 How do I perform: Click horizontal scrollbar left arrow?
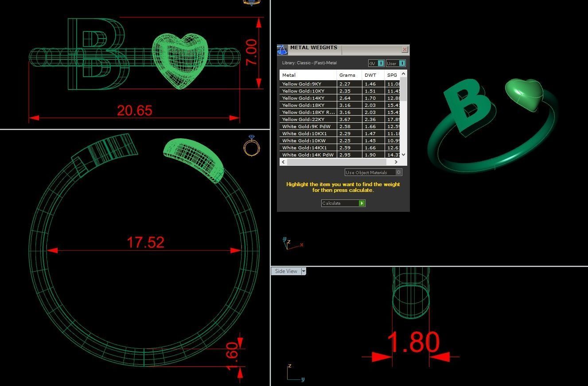click(283, 162)
